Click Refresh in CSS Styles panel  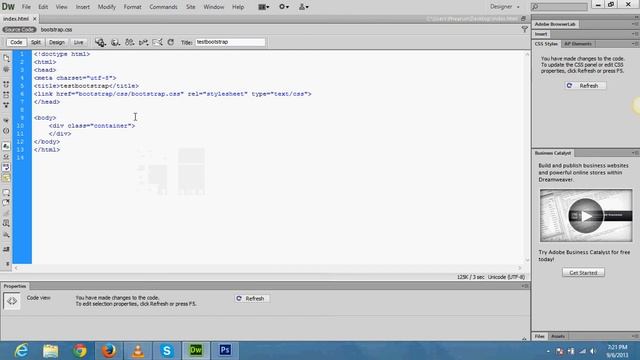click(x=585, y=86)
